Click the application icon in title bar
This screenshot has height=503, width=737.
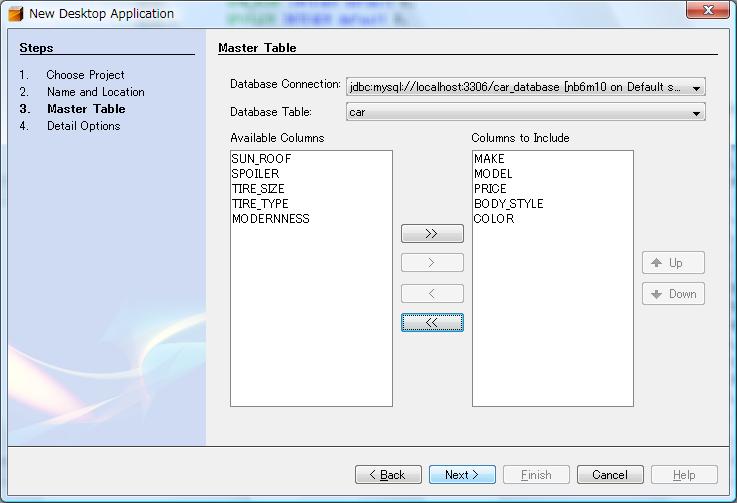point(15,14)
